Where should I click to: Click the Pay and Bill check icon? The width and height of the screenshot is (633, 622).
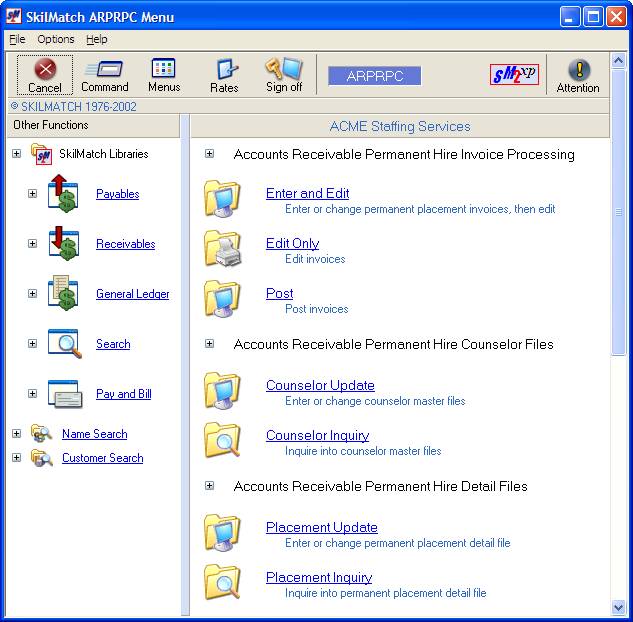point(65,394)
